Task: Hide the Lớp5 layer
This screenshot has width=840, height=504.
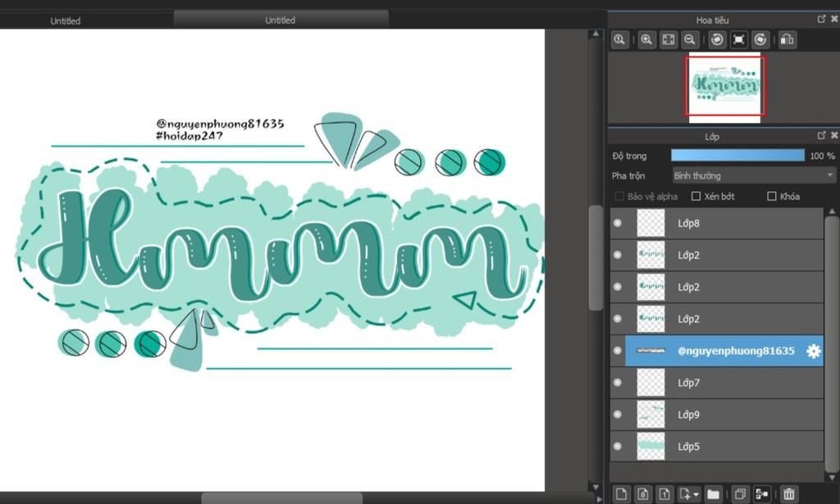Action: click(x=618, y=446)
